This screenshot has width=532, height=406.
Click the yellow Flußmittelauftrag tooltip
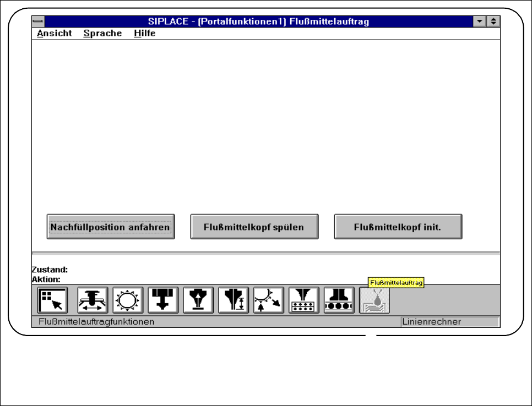pyautogui.click(x=396, y=283)
